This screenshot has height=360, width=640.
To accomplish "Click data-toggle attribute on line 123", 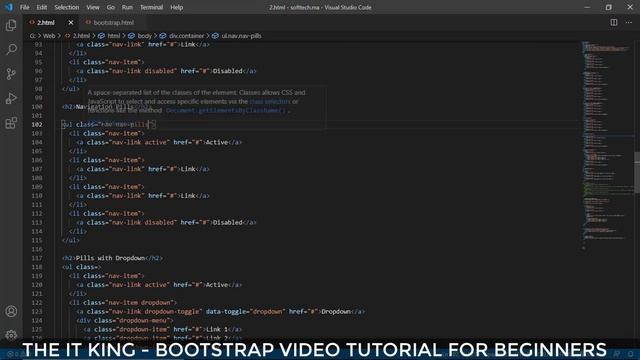I will (x=228, y=311).
